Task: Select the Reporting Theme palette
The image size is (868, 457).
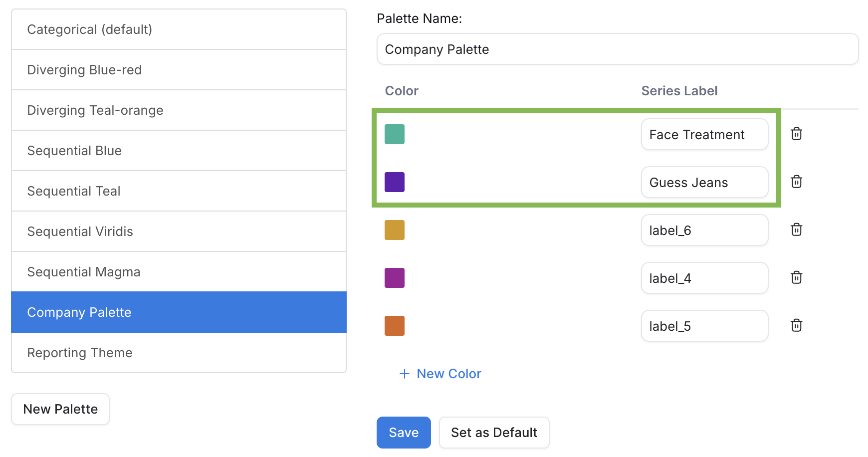Action: [178, 352]
